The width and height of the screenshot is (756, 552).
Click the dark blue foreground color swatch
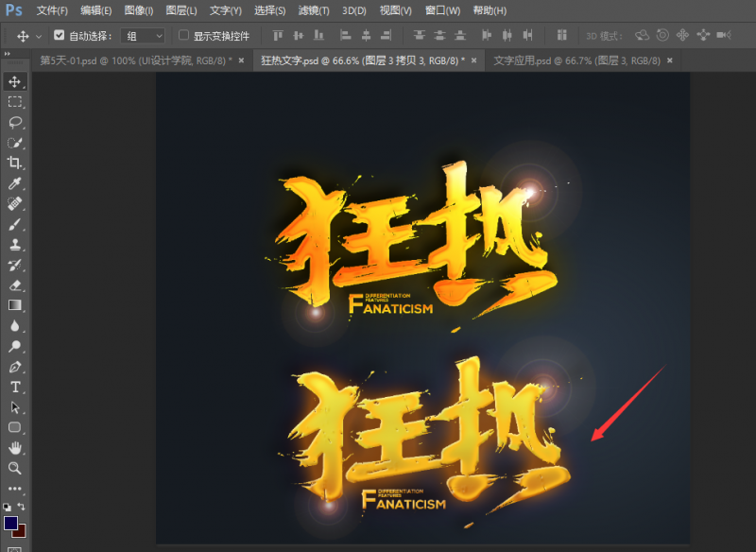pos(11,523)
